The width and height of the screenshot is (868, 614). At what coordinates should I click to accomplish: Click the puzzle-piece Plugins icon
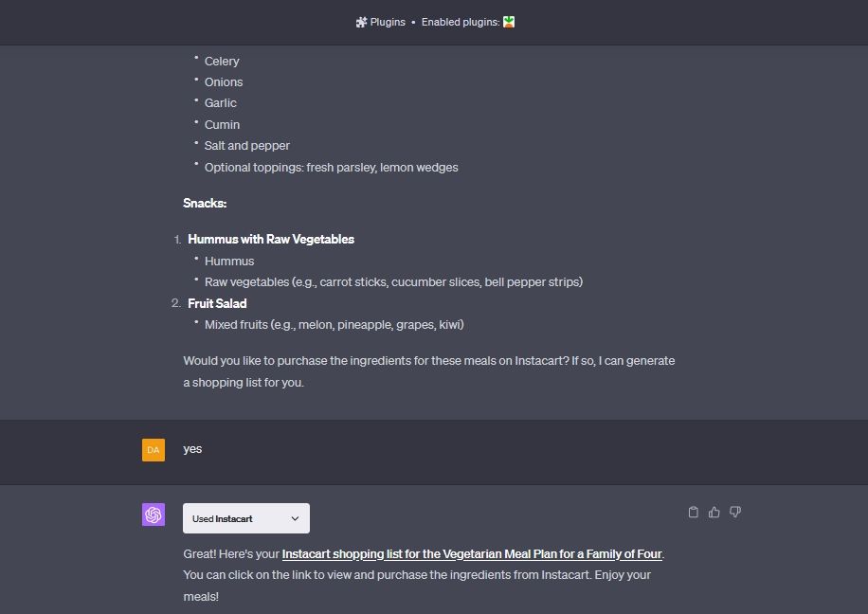pyautogui.click(x=361, y=22)
